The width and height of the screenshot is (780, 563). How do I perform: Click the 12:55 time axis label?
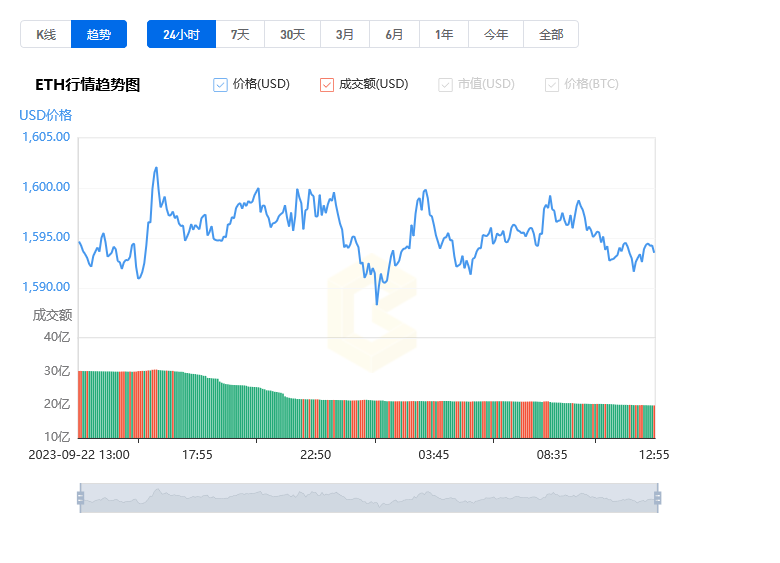pos(654,455)
